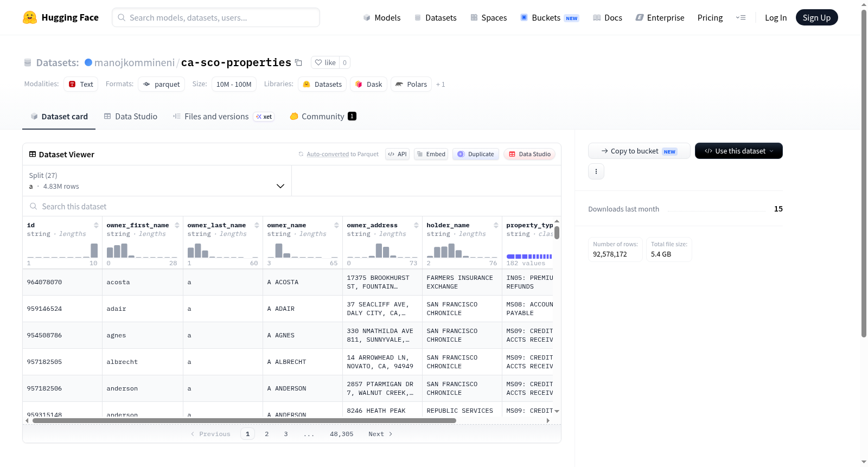Viewport: 868px width, 467px height.
Task: Open the Use this dataset dropdown
Action: click(x=739, y=151)
